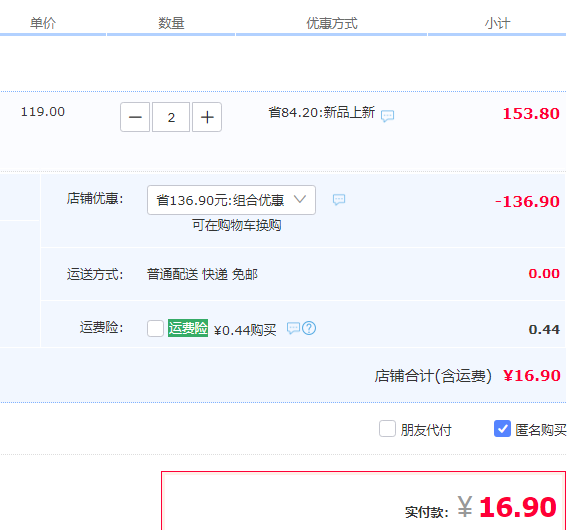579x530 pixels.
Task: Increase quantity with the plus button
Action: [x=207, y=117]
